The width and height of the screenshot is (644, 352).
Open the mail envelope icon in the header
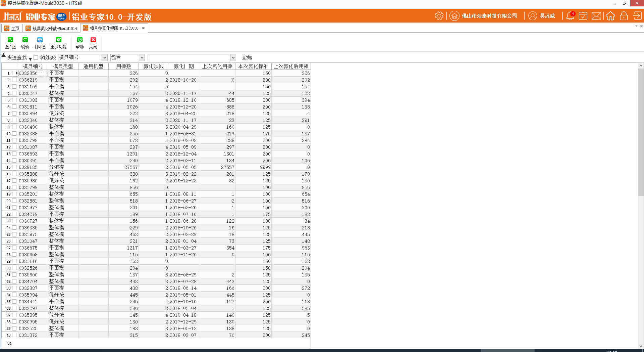pyautogui.click(x=596, y=16)
